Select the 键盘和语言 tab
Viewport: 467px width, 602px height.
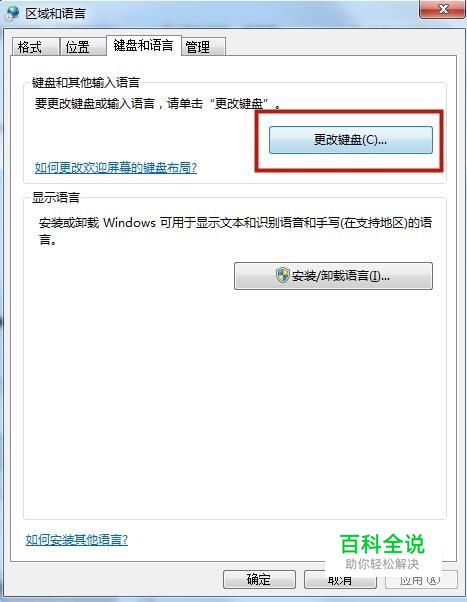[143, 46]
